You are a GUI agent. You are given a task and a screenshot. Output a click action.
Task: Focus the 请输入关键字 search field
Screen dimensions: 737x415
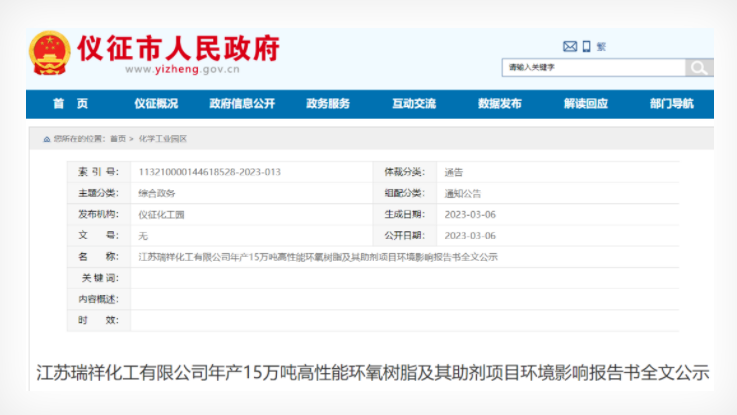(594, 68)
